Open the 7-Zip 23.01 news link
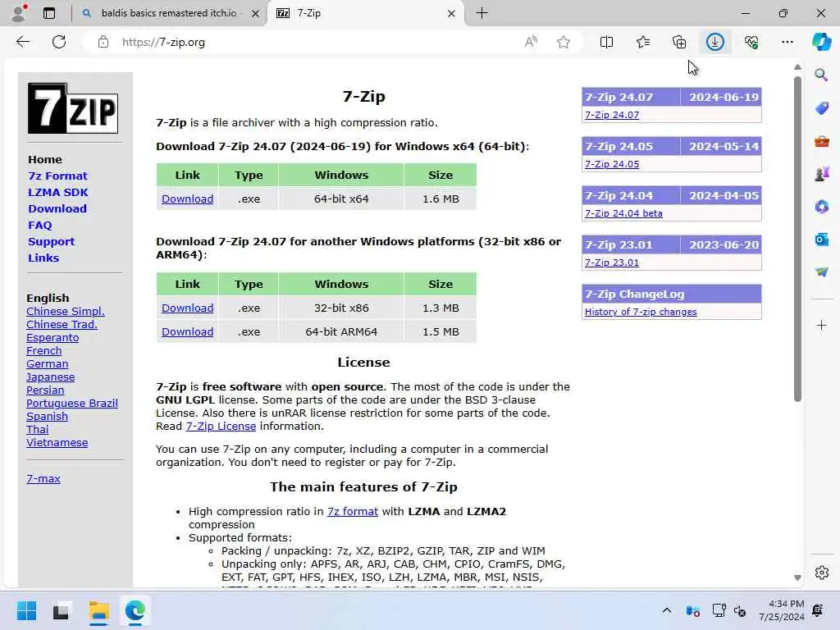Screen dimensions: 840x630 (x=612, y=262)
